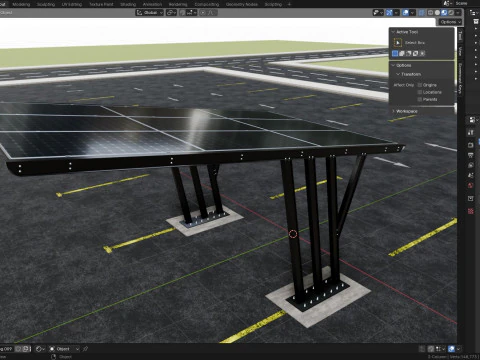Open the gizmo settings dropdown arrow

pos(396,13)
